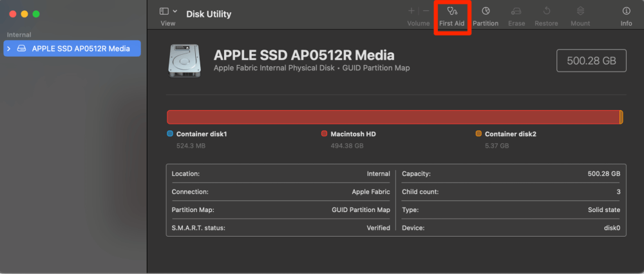
Task: Open the View sidebar dropdown
Action: pos(168,12)
